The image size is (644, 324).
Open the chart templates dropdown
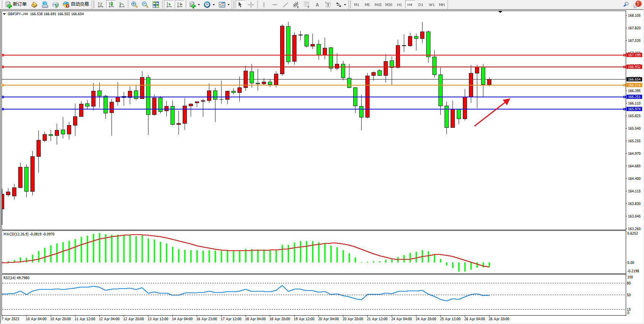pyautogui.click(x=228, y=5)
